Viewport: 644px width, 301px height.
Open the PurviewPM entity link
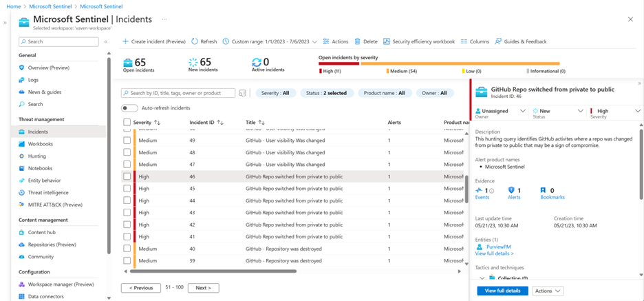(x=497, y=247)
